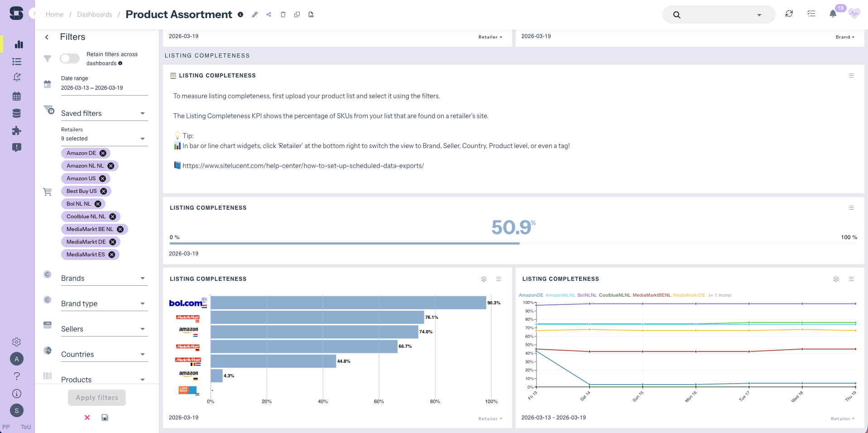Edit the Product Assortment dashboard title
Viewport: 868px width, 433px height.
point(254,14)
